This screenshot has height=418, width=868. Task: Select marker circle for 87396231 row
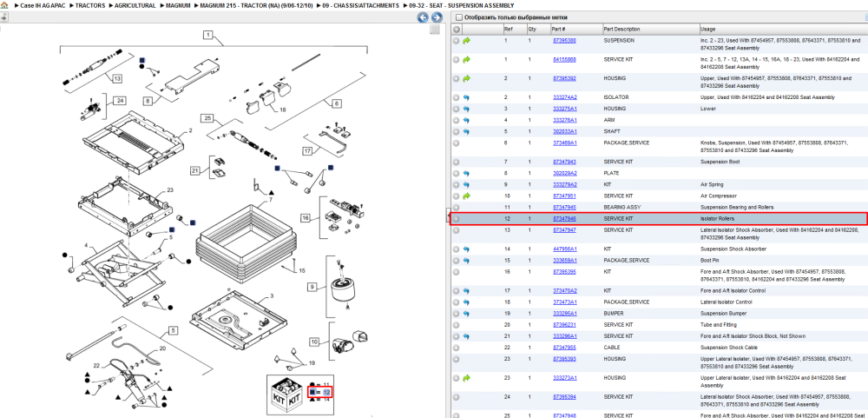coord(457,325)
